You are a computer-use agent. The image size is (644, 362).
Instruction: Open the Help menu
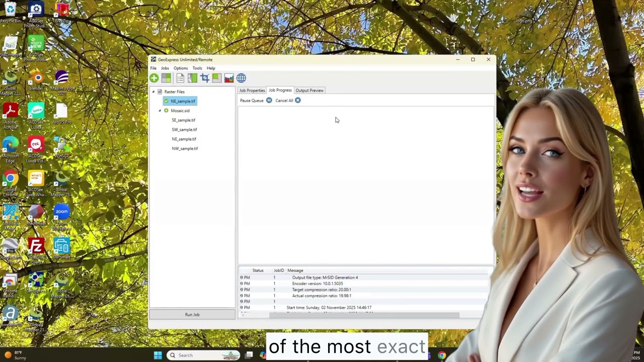[211, 68]
